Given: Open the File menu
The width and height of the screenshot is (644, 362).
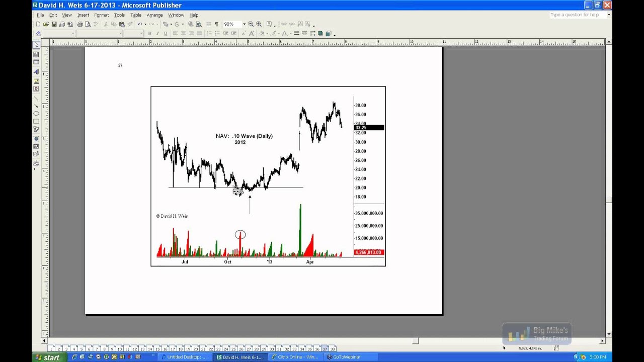Looking at the screenshot, I should point(40,15).
